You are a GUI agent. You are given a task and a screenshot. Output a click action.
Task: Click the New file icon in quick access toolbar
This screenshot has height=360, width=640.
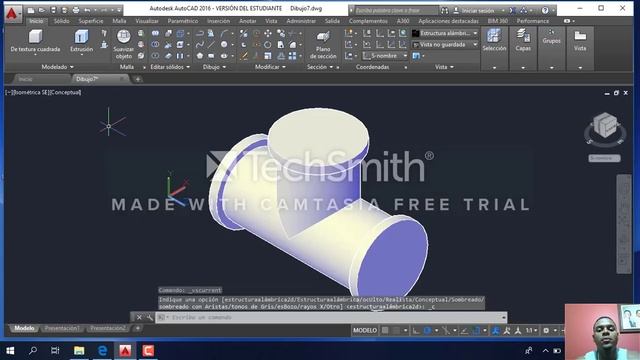[x=31, y=10]
